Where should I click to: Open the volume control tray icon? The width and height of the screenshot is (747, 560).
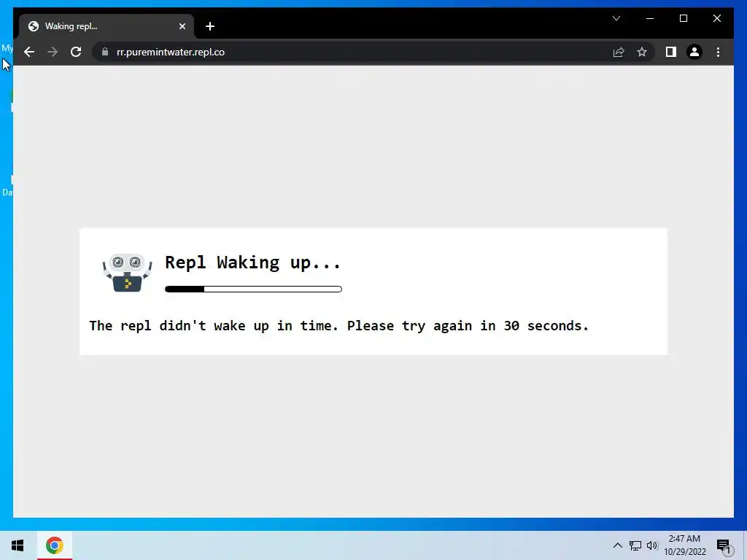[652, 545]
